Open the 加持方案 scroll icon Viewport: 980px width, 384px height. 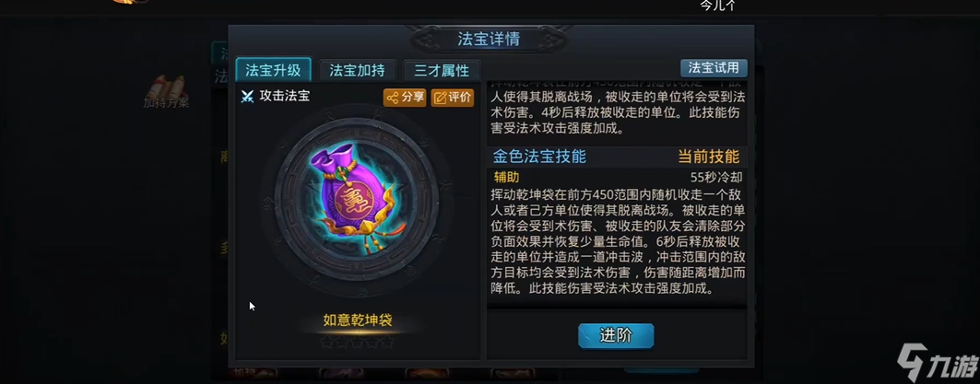(x=166, y=85)
